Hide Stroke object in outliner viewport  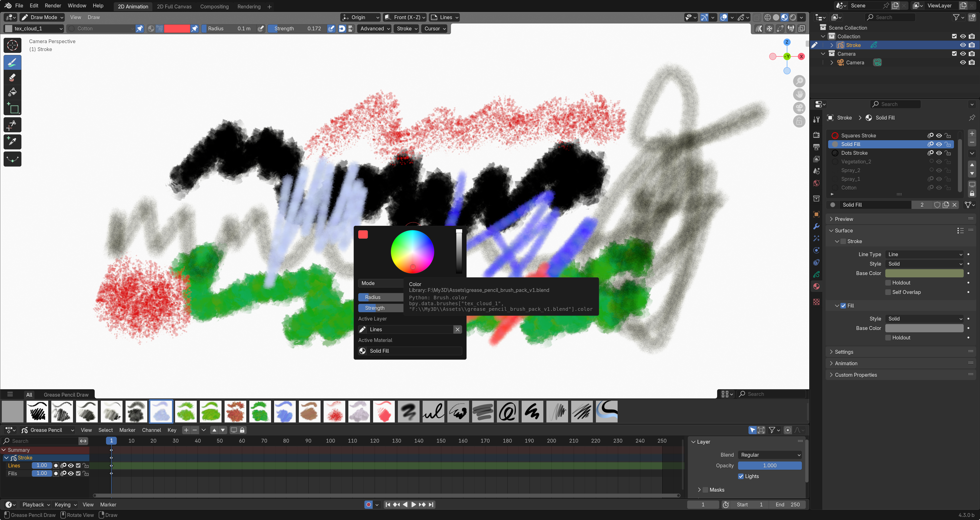[x=963, y=45]
